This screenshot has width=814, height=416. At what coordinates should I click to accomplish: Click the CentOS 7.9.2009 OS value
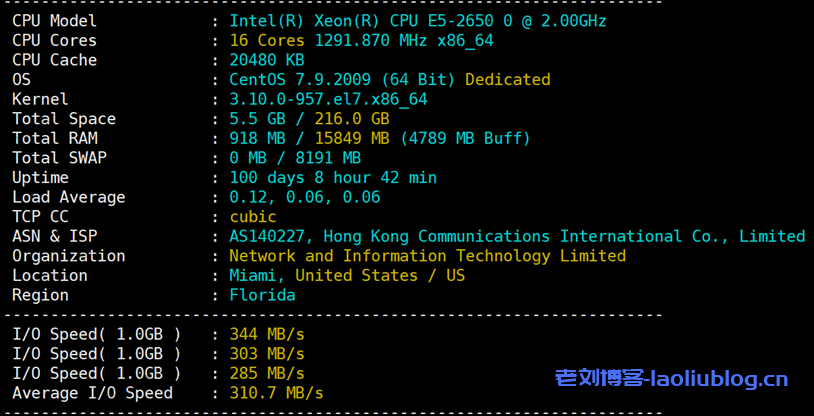(343, 80)
